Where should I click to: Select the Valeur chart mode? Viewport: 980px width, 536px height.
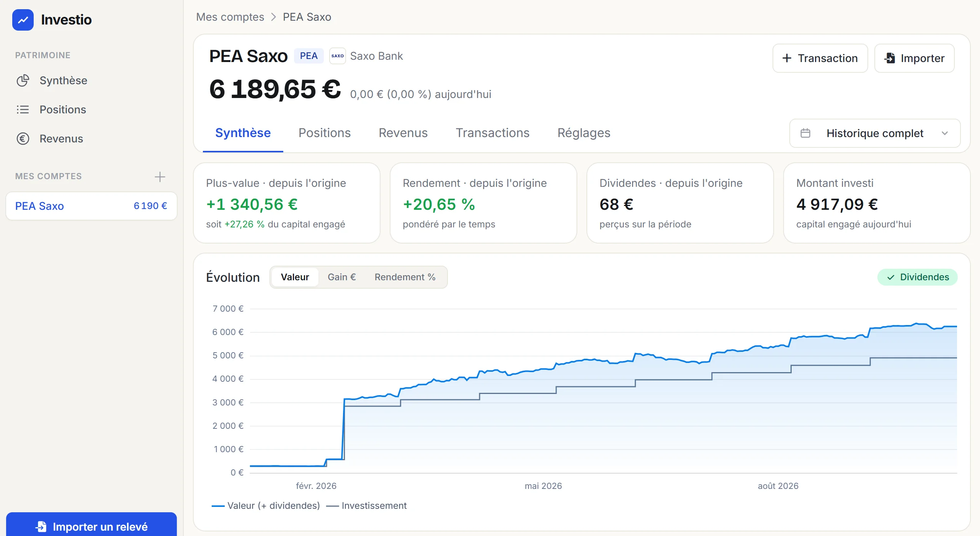click(x=295, y=277)
